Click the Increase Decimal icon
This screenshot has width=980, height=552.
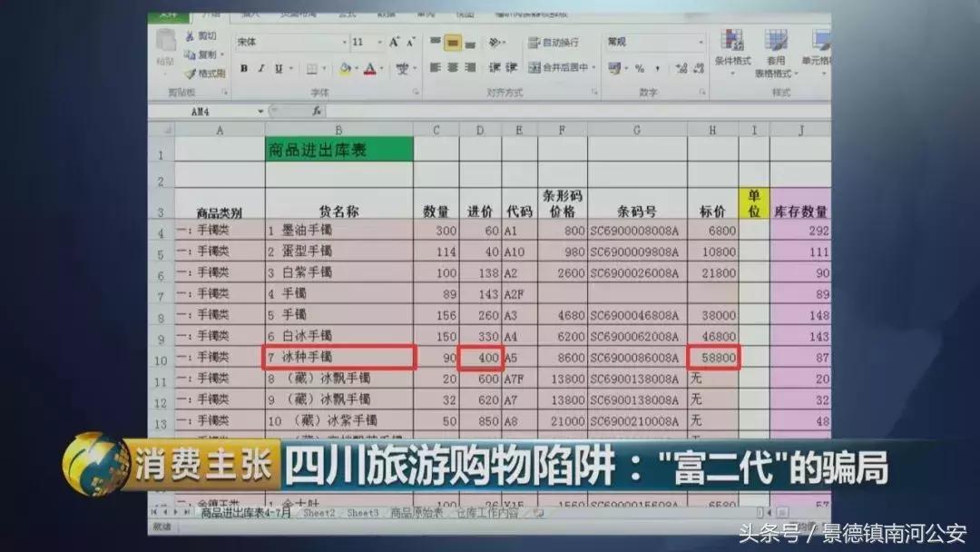pyautogui.click(x=682, y=67)
